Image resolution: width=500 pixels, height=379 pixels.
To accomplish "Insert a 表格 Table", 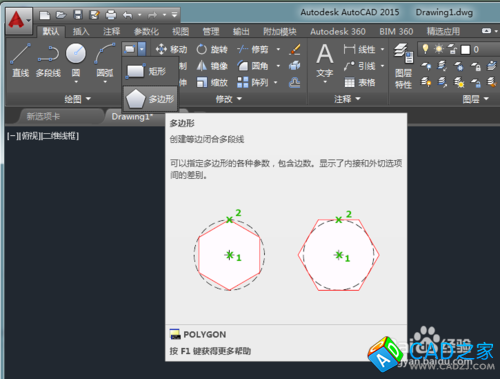I will pyautogui.click(x=359, y=82).
